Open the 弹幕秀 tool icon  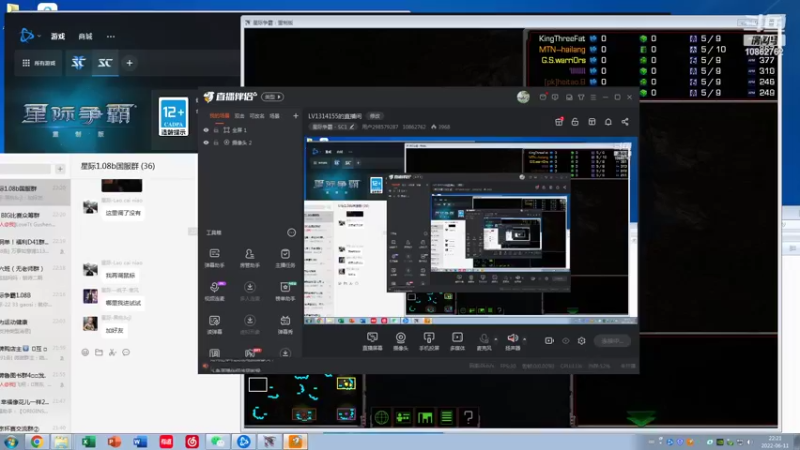click(x=285, y=324)
